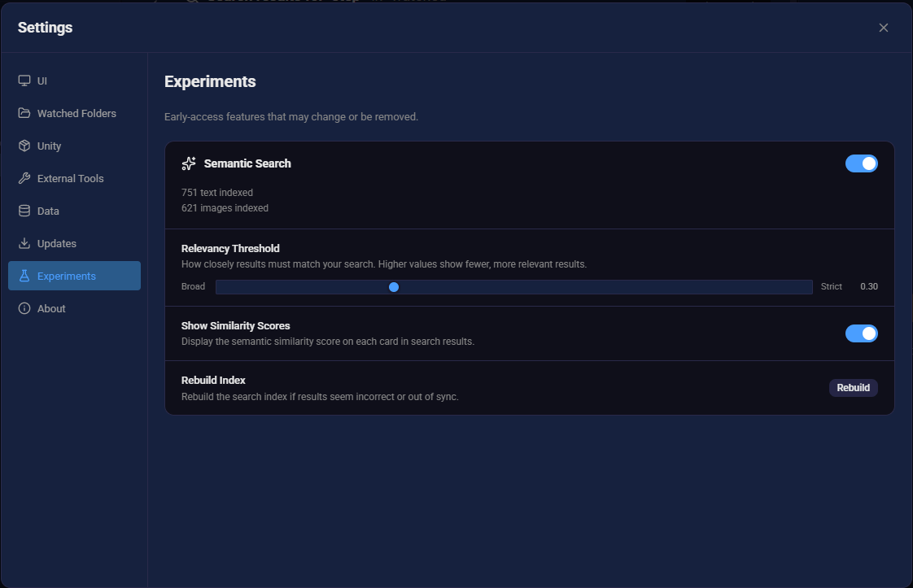Click the Relevancy Threshold slider handle
913x588 pixels.
point(394,286)
